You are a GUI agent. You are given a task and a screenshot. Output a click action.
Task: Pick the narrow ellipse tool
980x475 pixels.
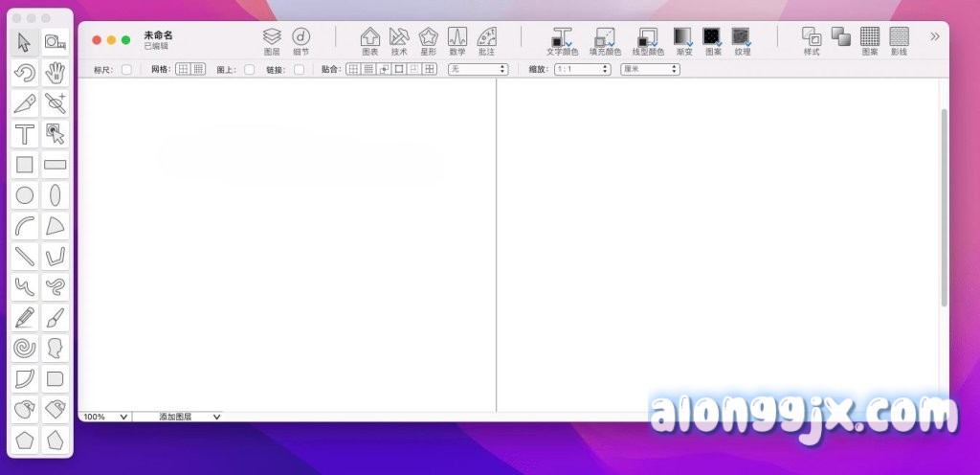pos(55,195)
